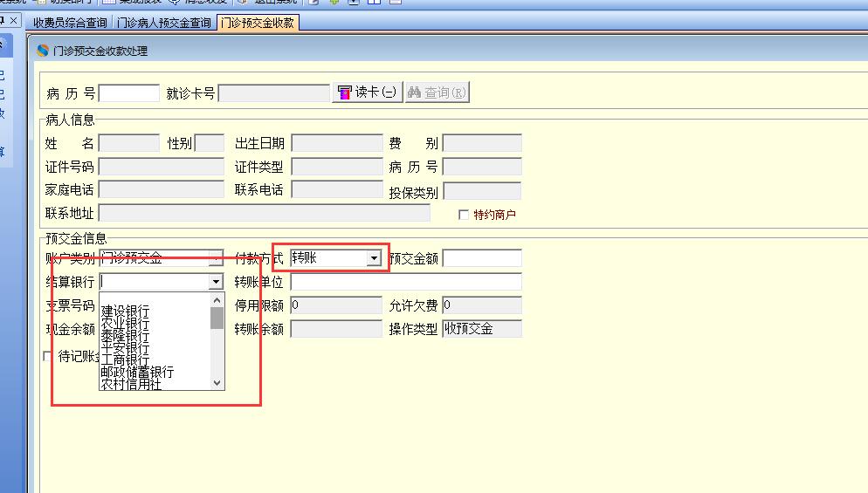Click the 查询(R) search button

[x=437, y=92]
